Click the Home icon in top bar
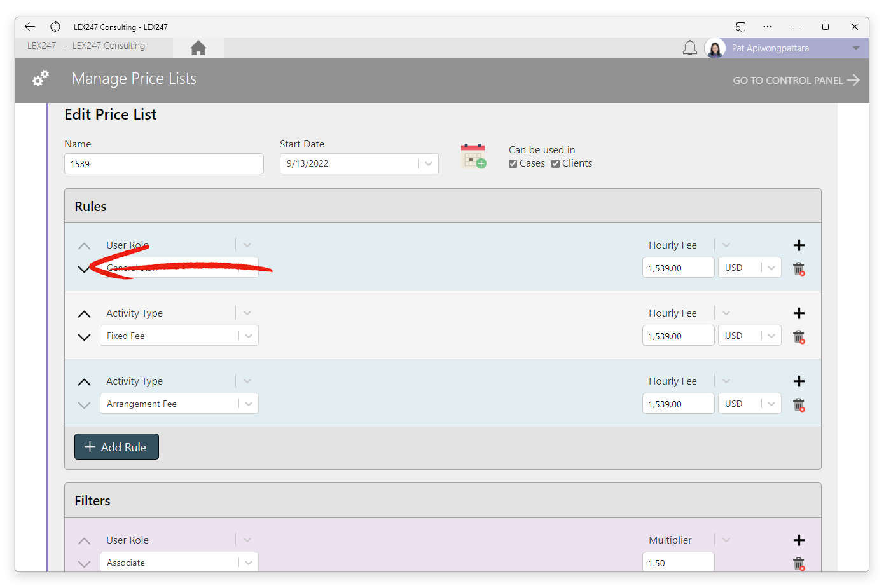Image resolution: width=884 pixels, height=588 pixels. [198, 48]
